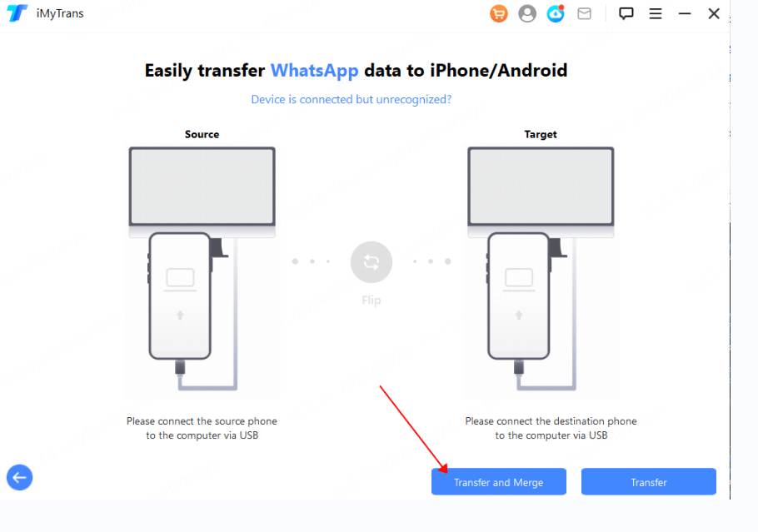Check updates via the badged update icon

(555, 13)
